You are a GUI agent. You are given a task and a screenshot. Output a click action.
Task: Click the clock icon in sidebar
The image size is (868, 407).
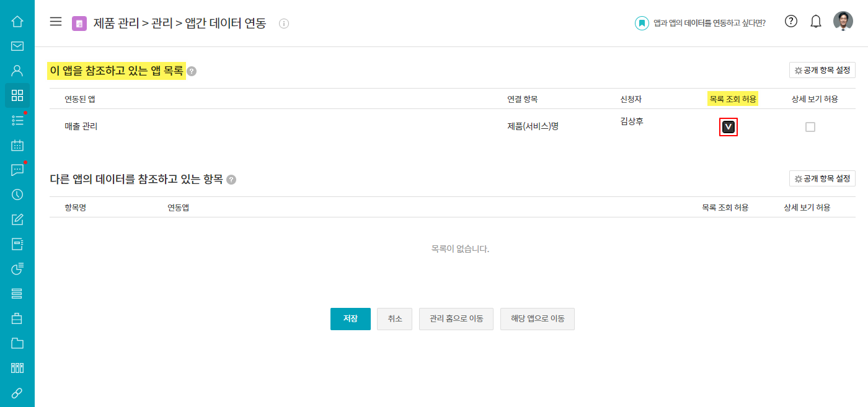tap(17, 195)
